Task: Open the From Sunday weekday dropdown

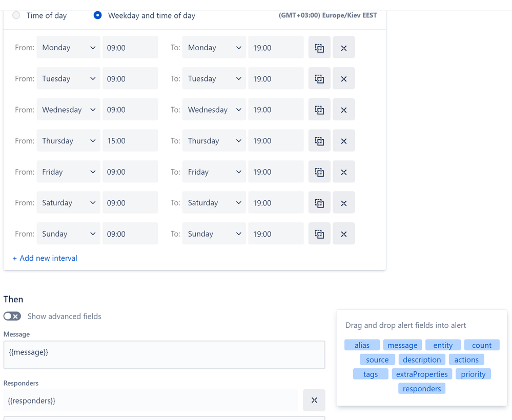Action: pos(69,234)
